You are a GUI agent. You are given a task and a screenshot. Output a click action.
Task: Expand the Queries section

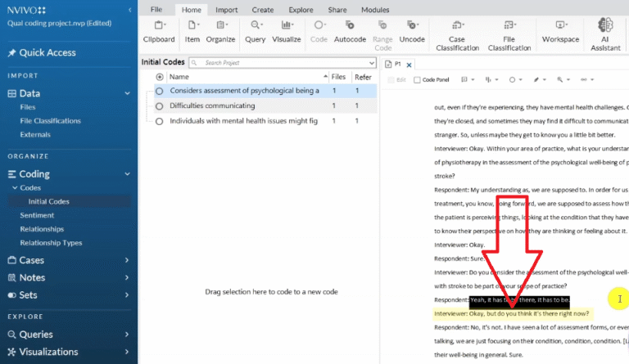tap(127, 334)
